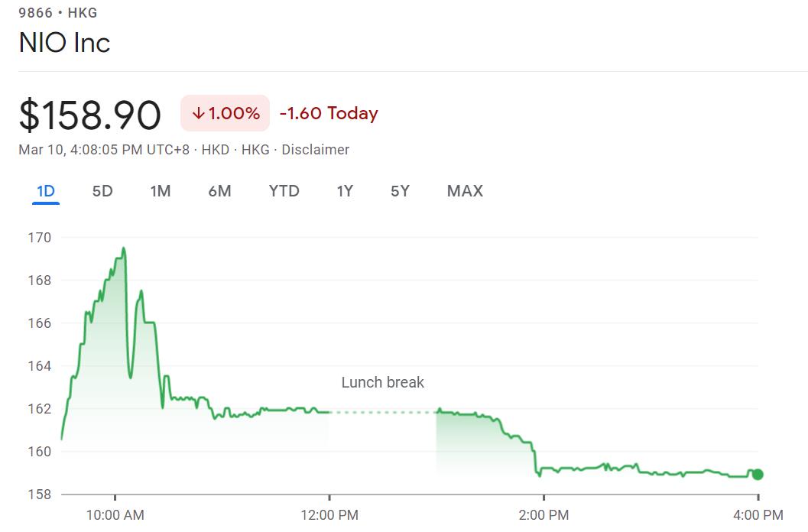Viewport: 808px width, 532px height.
Task: Open the 6M time range view
Action: tap(219, 191)
